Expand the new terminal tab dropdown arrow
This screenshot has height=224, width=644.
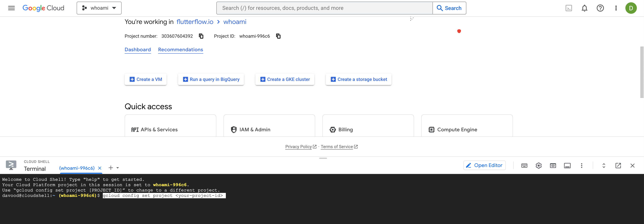coord(118,168)
